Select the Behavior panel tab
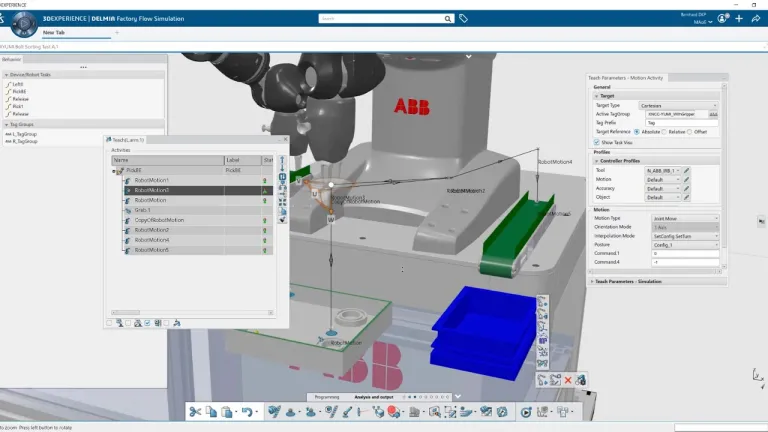 tap(11, 59)
